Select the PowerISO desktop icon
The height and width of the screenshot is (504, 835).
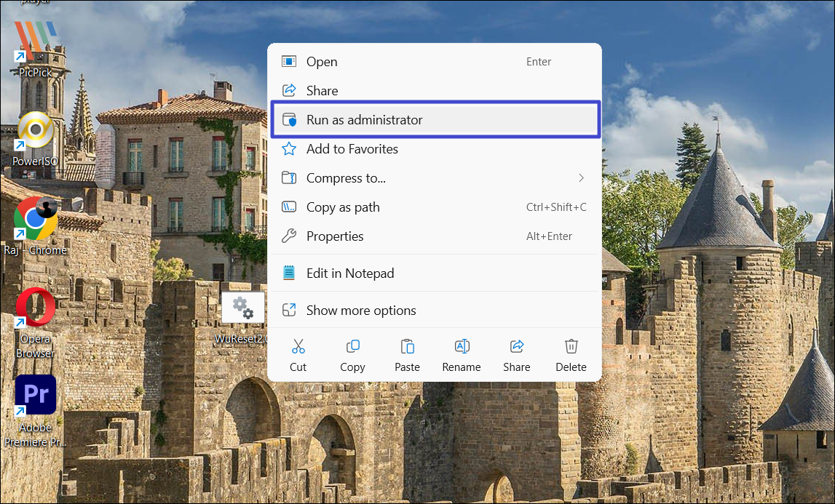click(x=35, y=132)
